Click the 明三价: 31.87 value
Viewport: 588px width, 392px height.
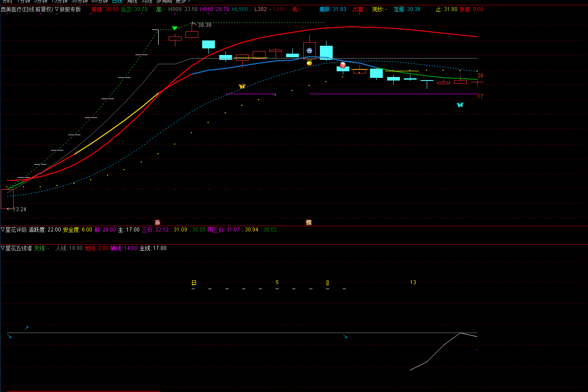(x=224, y=230)
